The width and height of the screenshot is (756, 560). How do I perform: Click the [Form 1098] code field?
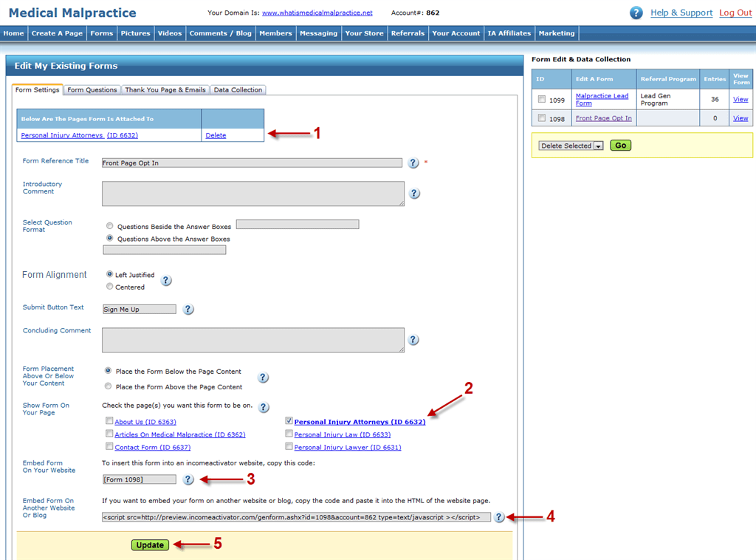(140, 479)
